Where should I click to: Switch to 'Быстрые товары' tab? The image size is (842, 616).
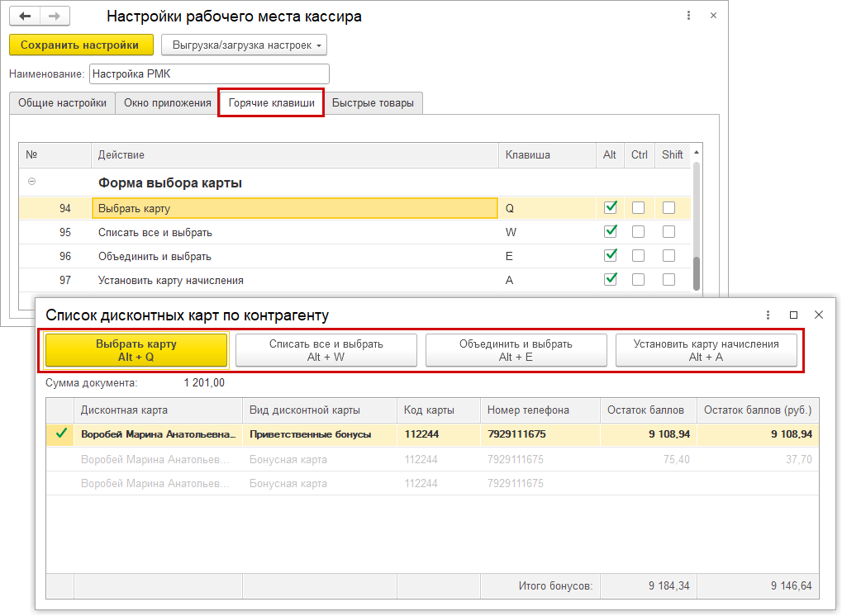(x=373, y=103)
